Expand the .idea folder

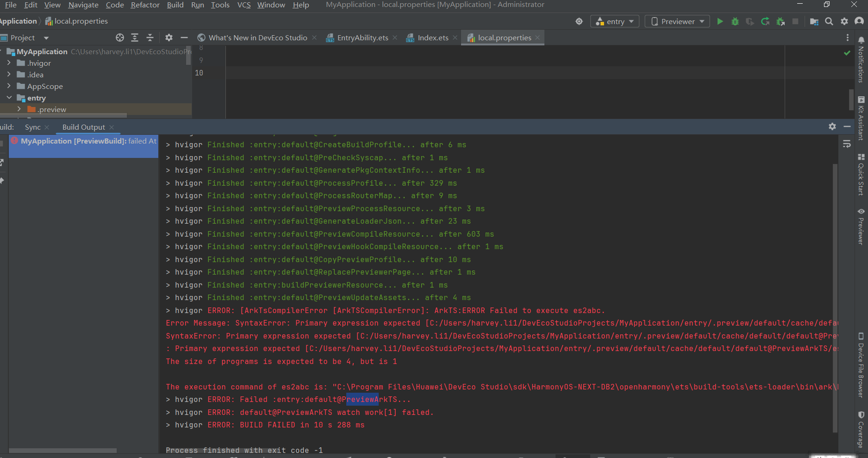click(9, 75)
